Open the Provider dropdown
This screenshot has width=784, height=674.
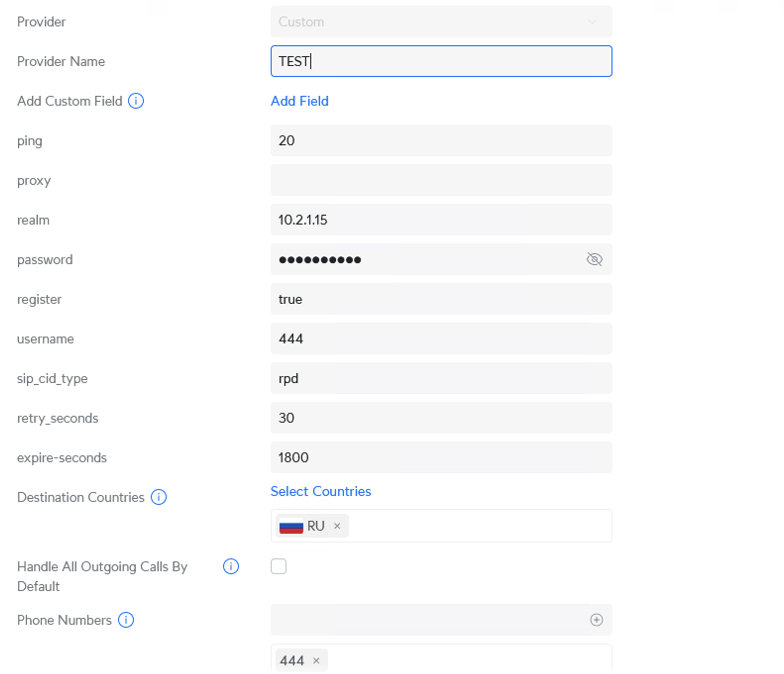pyautogui.click(x=441, y=22)
